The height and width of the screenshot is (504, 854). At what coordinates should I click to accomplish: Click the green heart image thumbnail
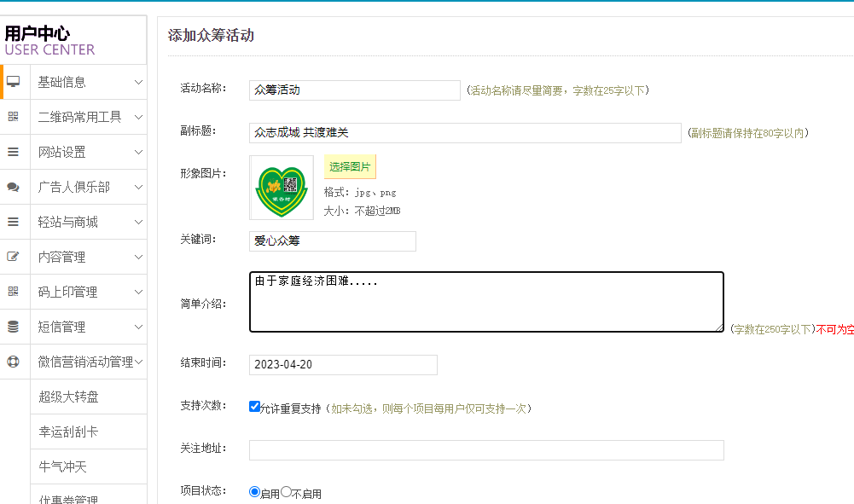click(282, 187)
